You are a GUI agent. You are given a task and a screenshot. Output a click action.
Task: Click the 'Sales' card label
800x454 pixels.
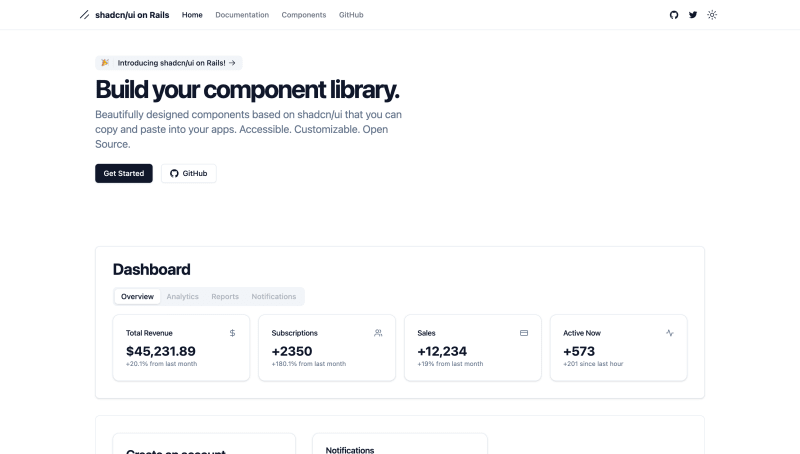tap(426, 333)
